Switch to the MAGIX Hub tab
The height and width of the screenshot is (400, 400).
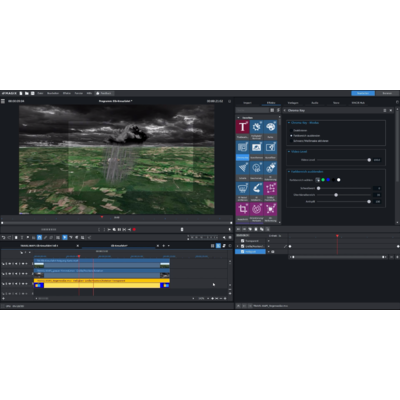tap(358, 103)
